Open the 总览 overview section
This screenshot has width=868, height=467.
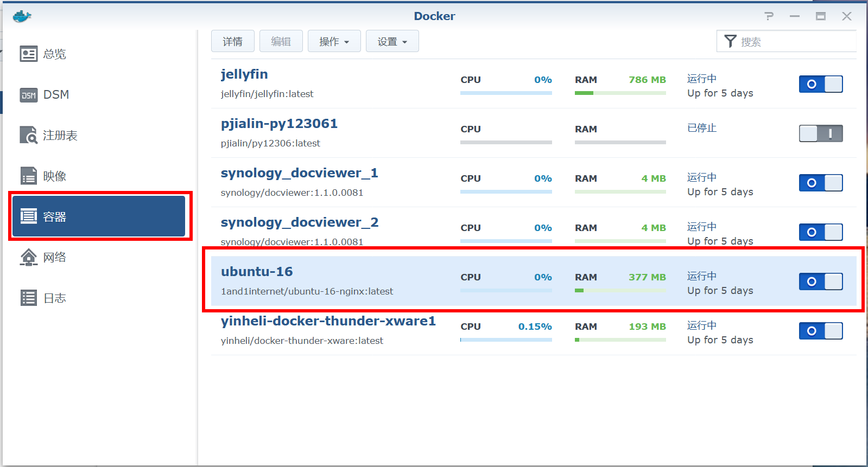(99, 54)
